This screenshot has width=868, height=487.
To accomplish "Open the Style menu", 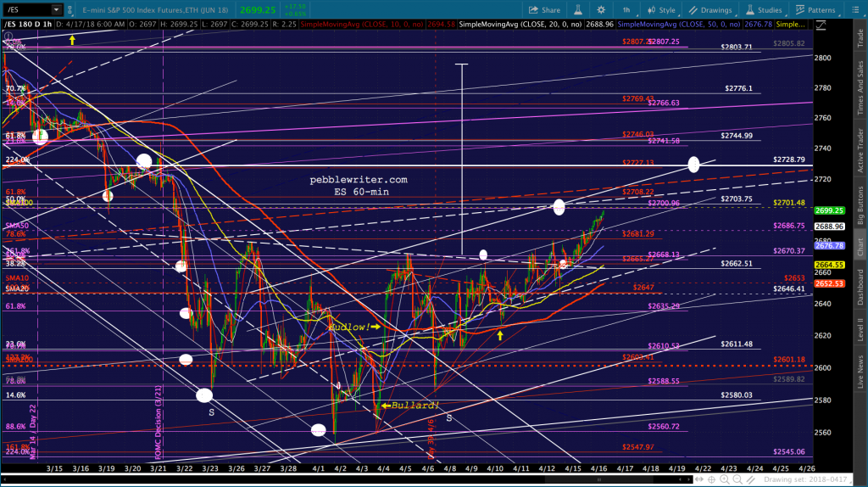I will (661, 10).
